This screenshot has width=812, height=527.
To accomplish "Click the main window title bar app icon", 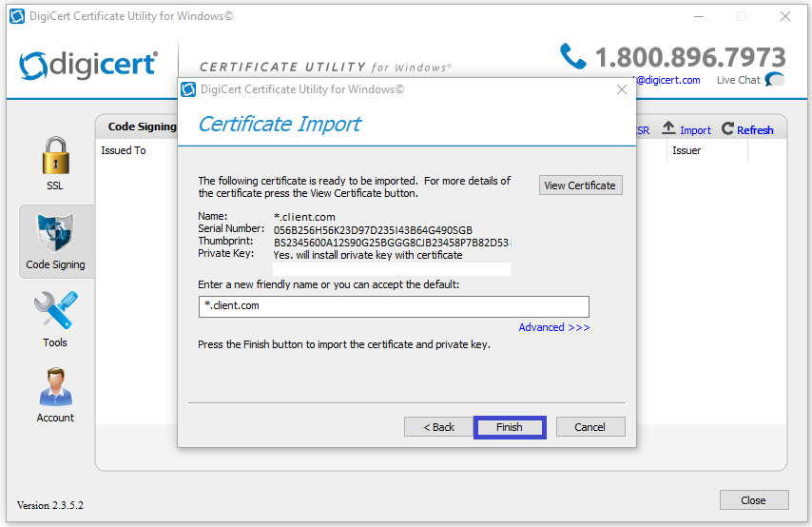I will coord(16,16).
